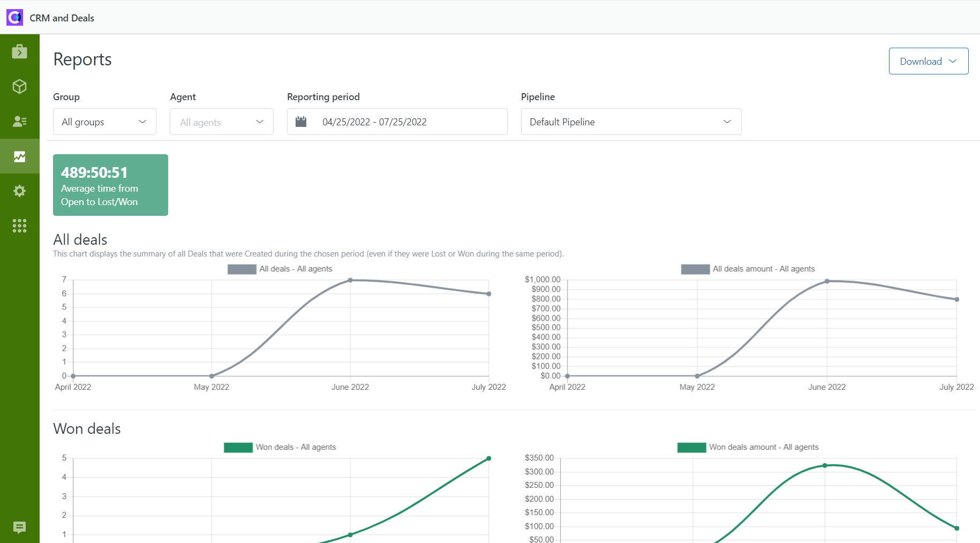Select the Products cube icon in the sidebar
Image resolution: width=980 pixels, height=543 pixels.
[19, 86]
